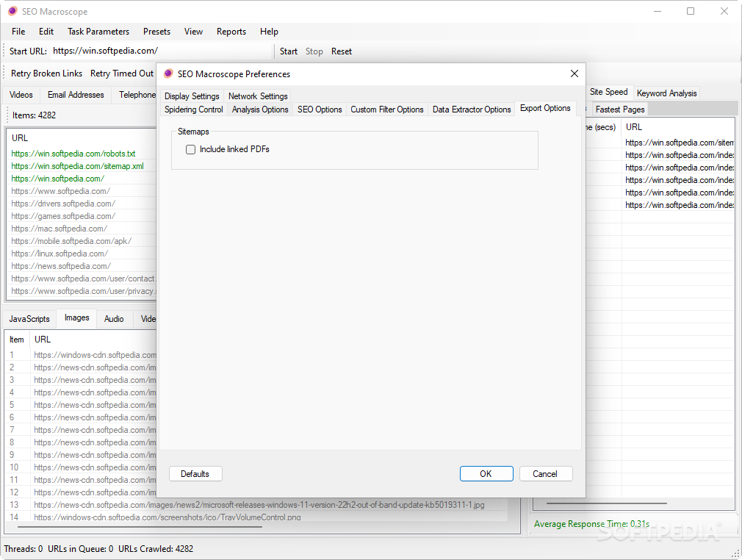The width and height of the screenshot is (742, 560).
Task: Click the Item column header in the Images list
Action: click(x=17, y=340)
